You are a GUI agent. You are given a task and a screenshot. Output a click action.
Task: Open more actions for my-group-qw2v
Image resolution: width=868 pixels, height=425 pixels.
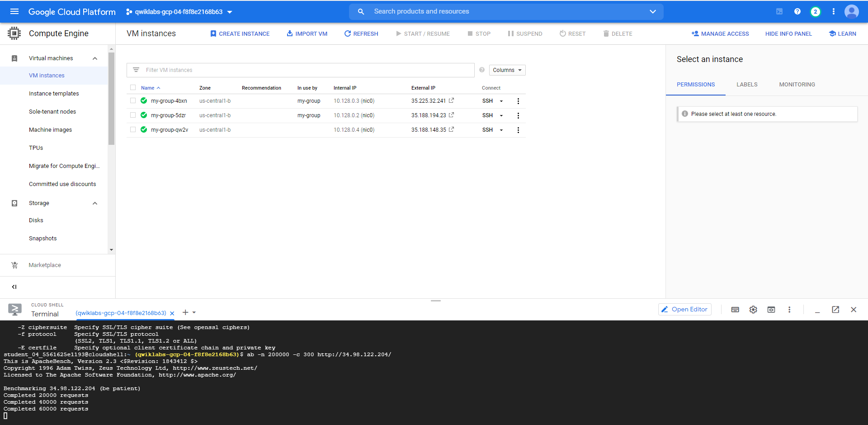(518, 130)
